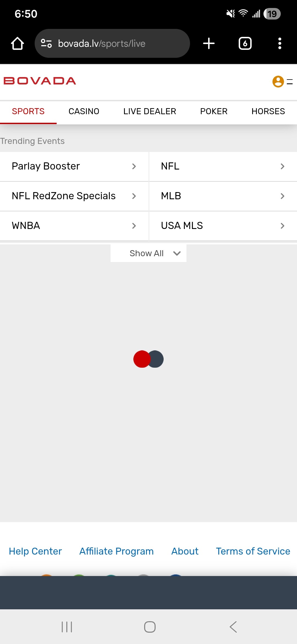
Task: Open the Terms of Service link
Action: (x=253, y=551)
